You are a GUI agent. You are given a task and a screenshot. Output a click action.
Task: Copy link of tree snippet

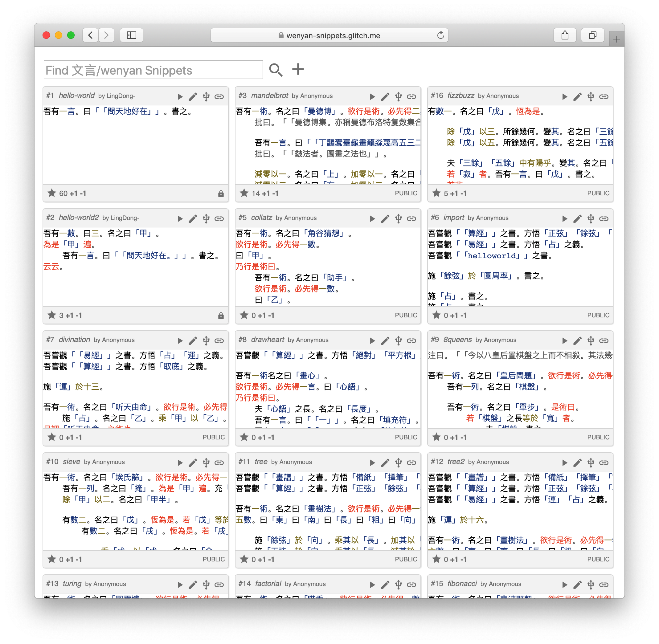pos(411,463)
